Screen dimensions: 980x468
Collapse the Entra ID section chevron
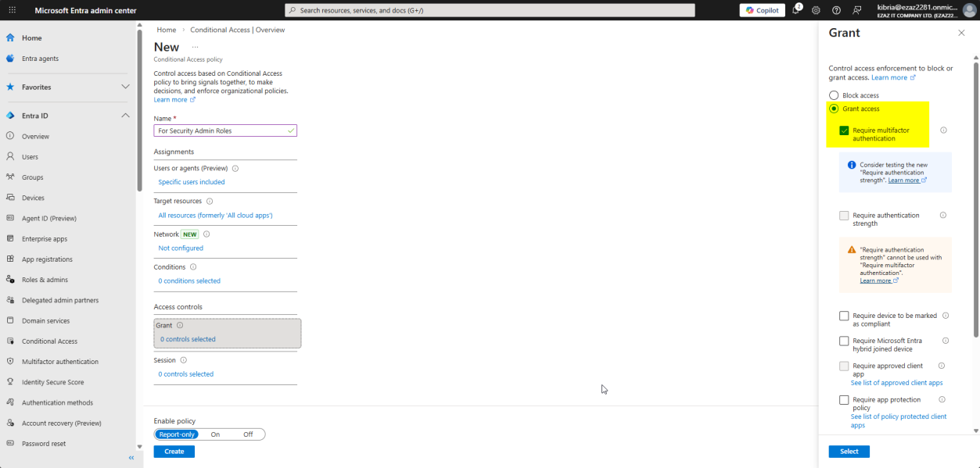125,116
